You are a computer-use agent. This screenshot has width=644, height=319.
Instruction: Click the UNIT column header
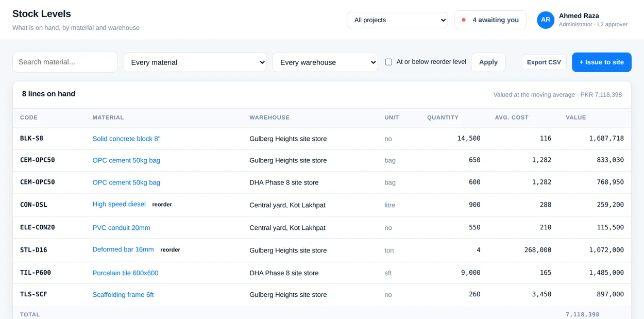coord(392,117)
